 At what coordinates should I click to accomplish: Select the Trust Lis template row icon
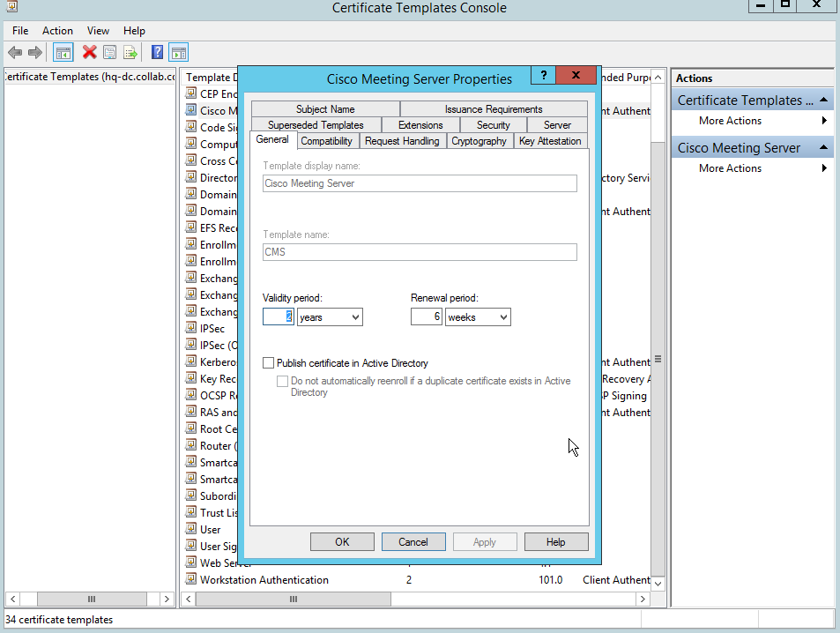pos(190,512)
